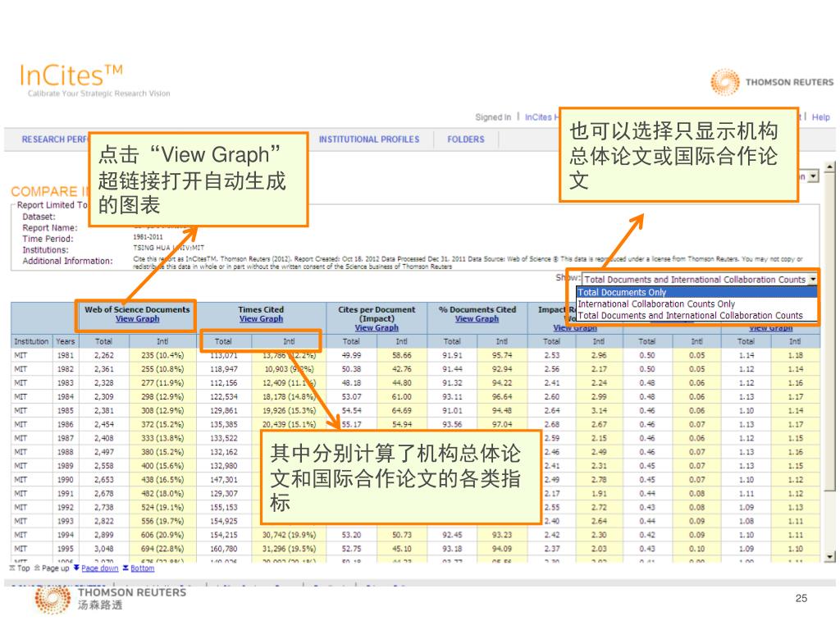840x630 pixels.
Task: Select the cell '3,048'
Action: click(x=103, y=549)
